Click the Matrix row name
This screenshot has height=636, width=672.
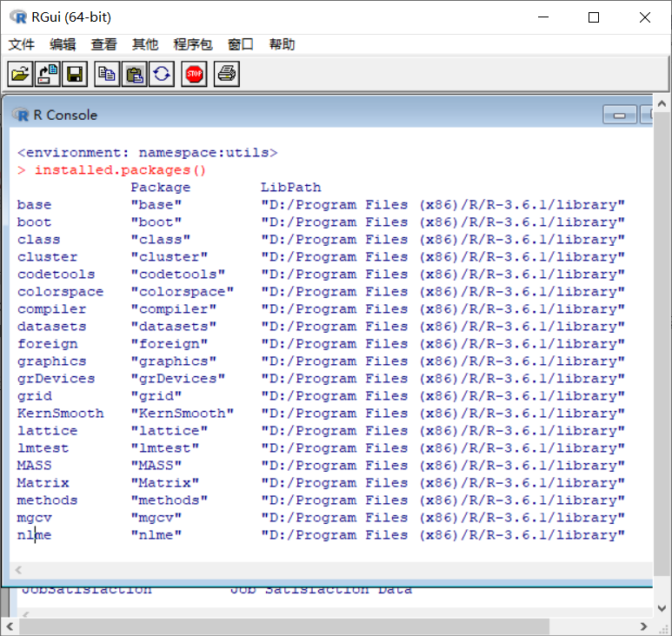[x=43, y=483]
